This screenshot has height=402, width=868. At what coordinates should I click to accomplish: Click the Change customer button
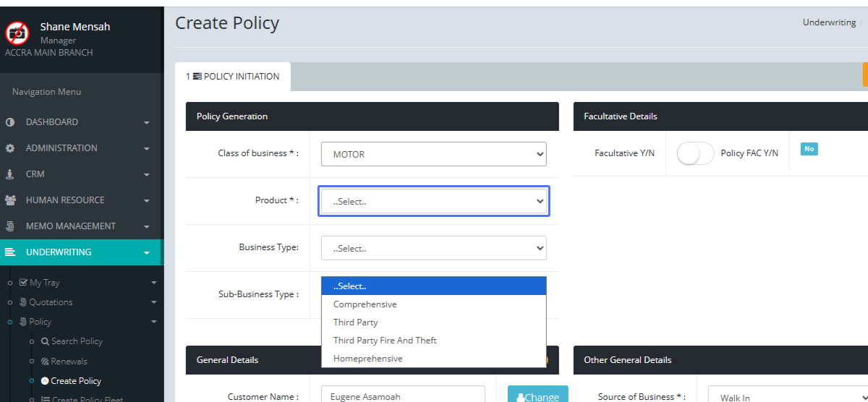(x=537, y=396)
